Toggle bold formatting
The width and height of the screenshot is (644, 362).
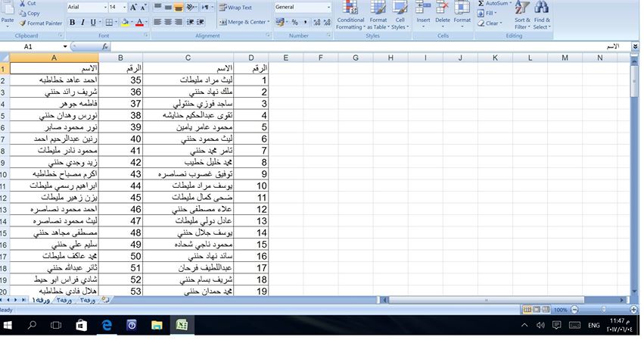[73, 23]
